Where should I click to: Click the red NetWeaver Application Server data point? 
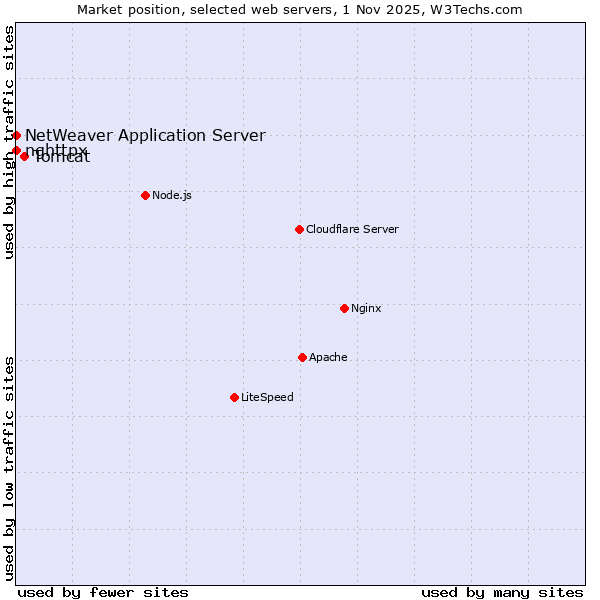click(x=17, y=135)
